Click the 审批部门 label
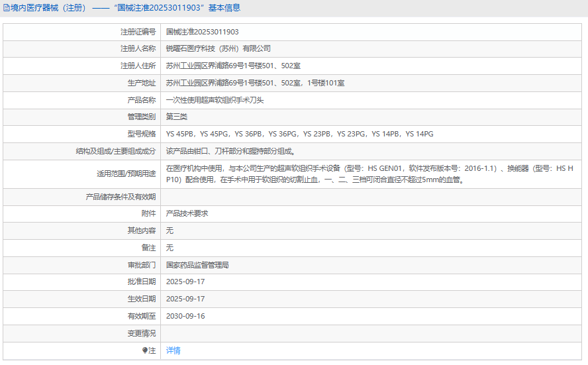The width and height of the screenshot is (588, 365). tap(142, 265)
